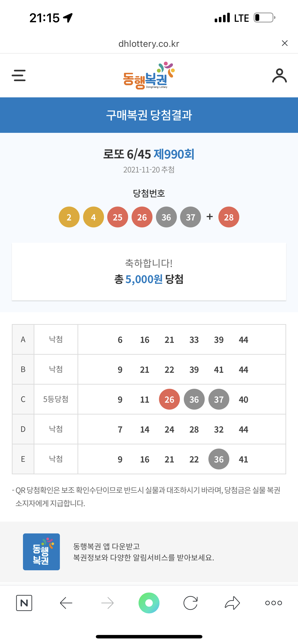This screenshot has width=298, height=644.
Task: Tap the blue 동행복권 app banner icon
Action: click(41, 552)
